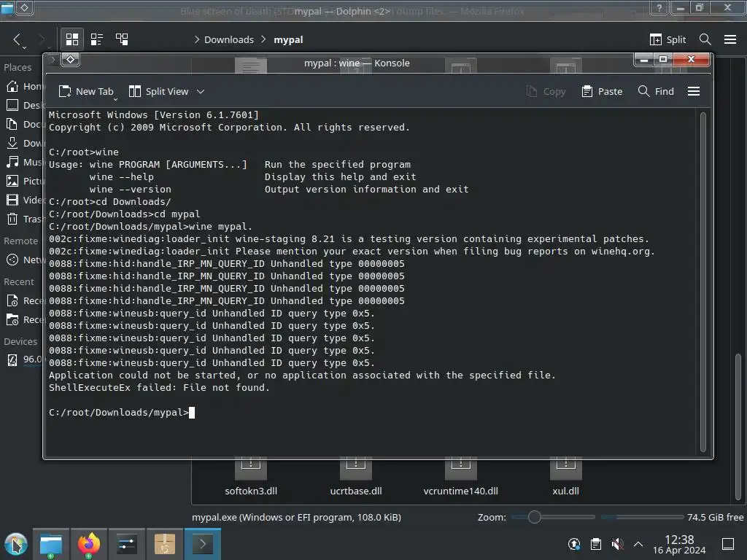The image size is (747, 560).
Task: Open Dolphin search icon
Action: [x=705, y=39]
